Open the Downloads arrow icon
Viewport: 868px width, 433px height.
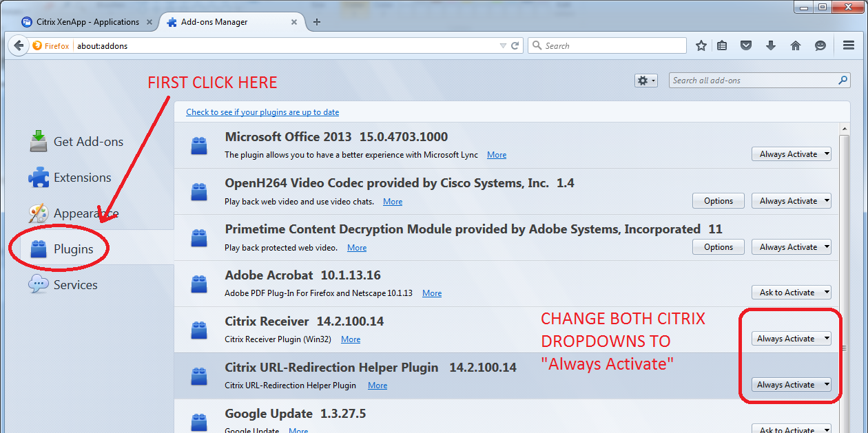point(771,46)
